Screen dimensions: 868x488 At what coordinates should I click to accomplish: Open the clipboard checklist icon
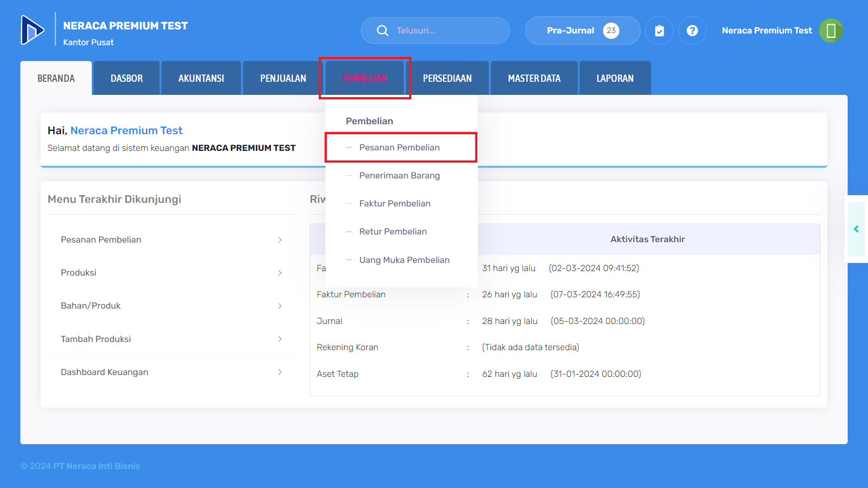(659, 30)
